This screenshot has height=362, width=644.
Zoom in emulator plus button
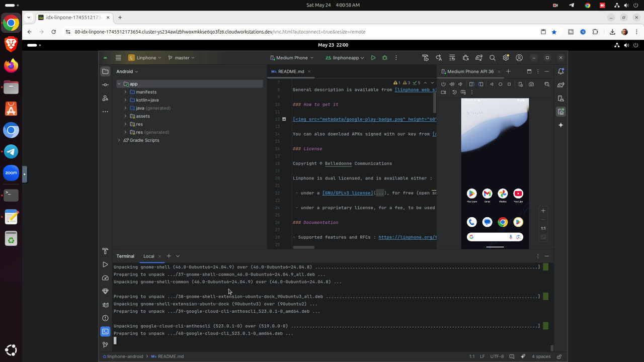(543, 211)
